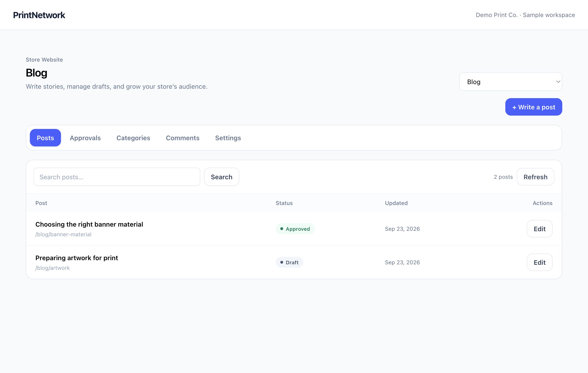
Task: Switch to the Approvals tab
Action: 85,138
